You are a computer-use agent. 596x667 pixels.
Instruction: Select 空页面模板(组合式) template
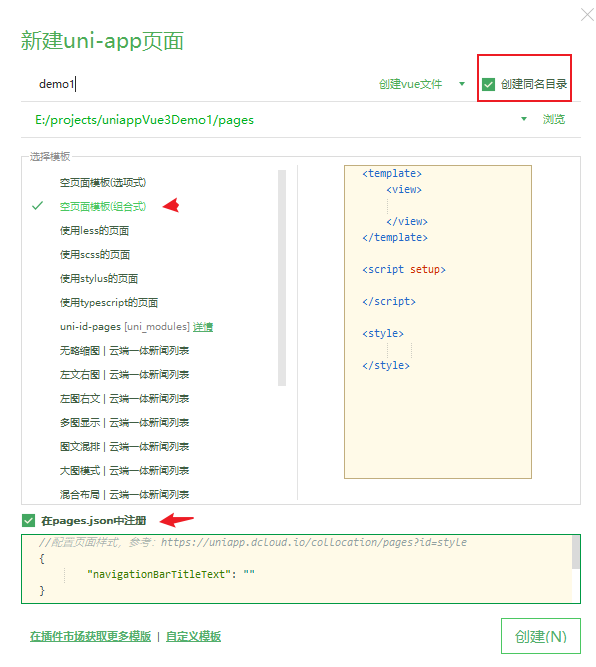click(103, 206)
